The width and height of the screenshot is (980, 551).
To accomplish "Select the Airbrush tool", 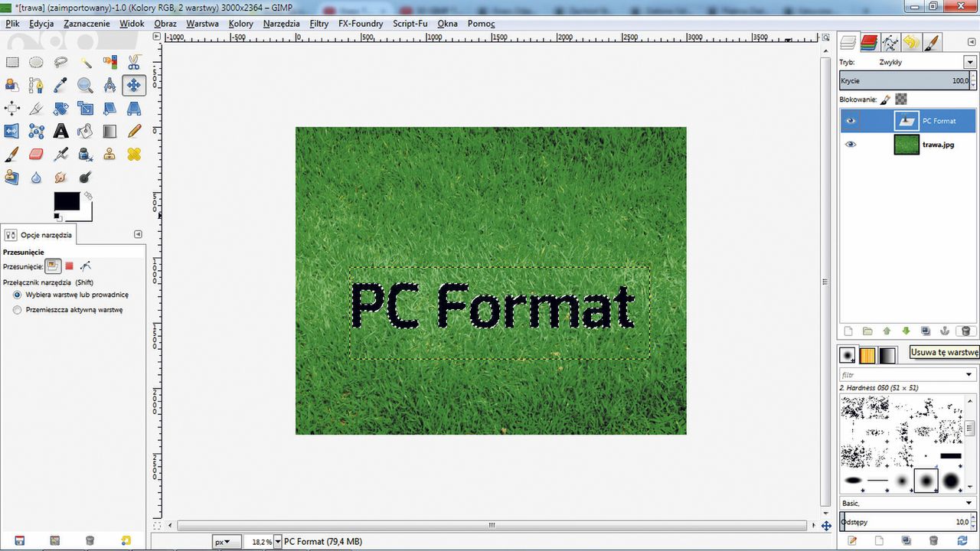I will [x=60, y=155].
